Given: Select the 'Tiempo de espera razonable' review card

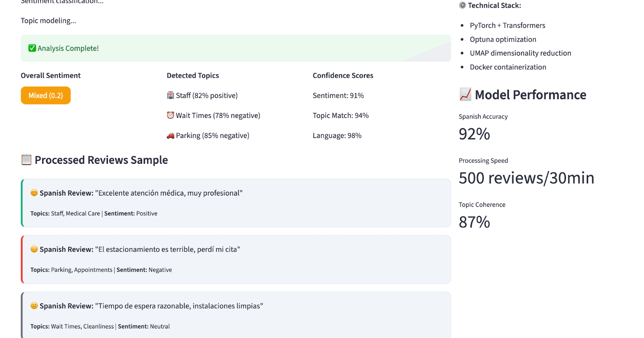Looking at the screenshot, I should point(235,316).
